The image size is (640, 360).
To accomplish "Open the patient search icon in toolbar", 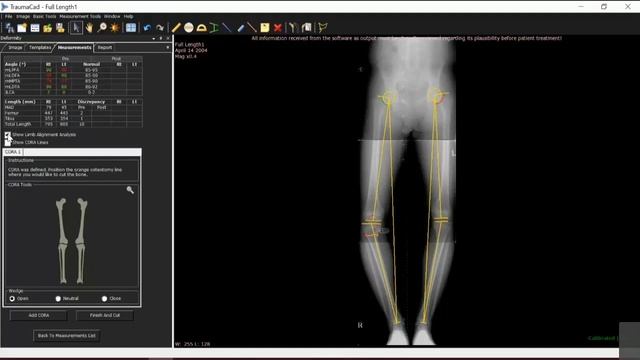I will 9,27.
